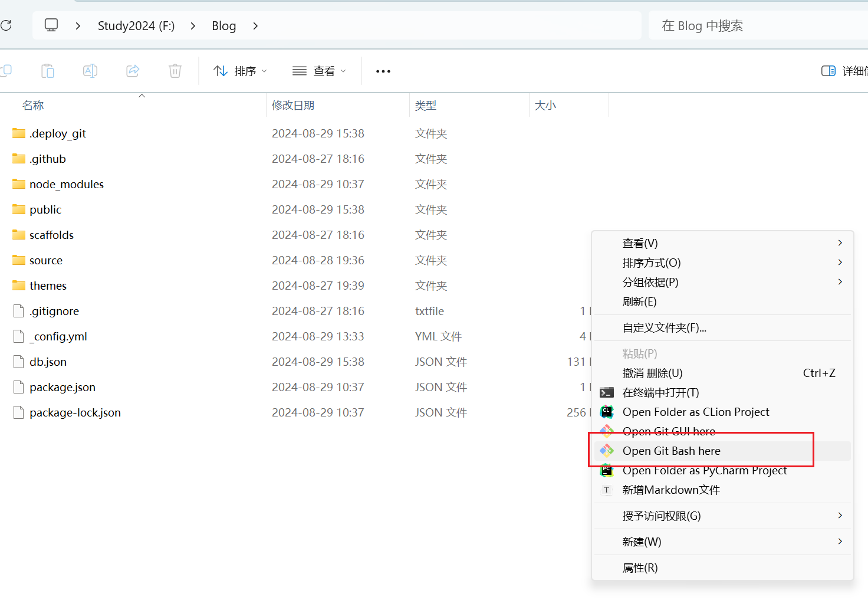Click the themes folder icon

tap(19, 286)
